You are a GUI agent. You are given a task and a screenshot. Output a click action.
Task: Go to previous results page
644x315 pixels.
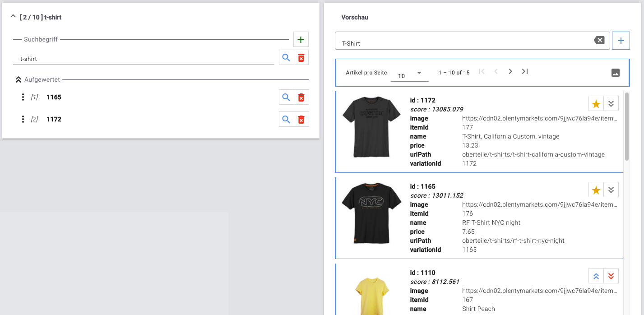click(x=496, y=71)
